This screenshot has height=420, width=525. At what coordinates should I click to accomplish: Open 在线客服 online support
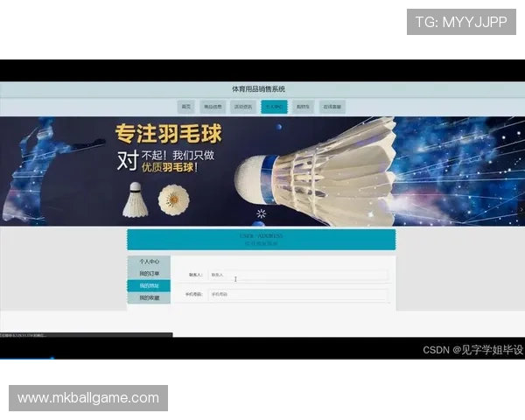click(x=332, y=107)
